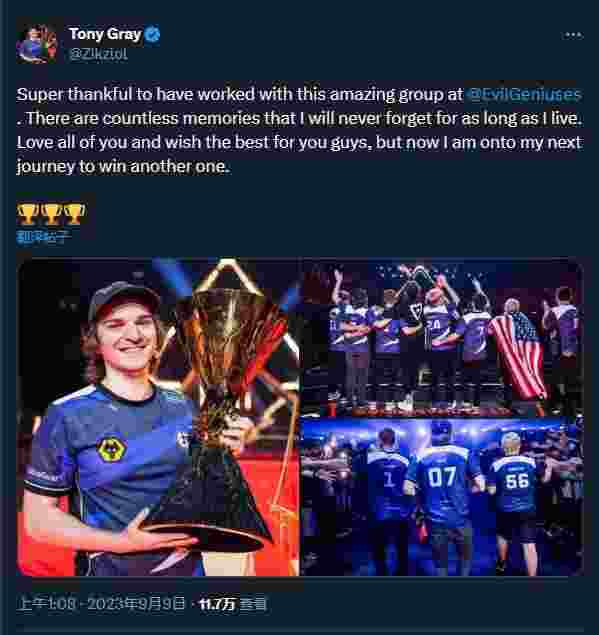This screenshot has width=599, height=635.
Task: Click the post timestamp date
Action: coord(101,604)
